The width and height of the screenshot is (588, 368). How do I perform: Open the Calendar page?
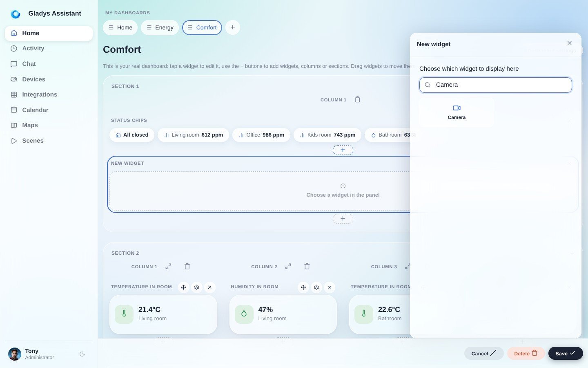[x=49, y=110]
